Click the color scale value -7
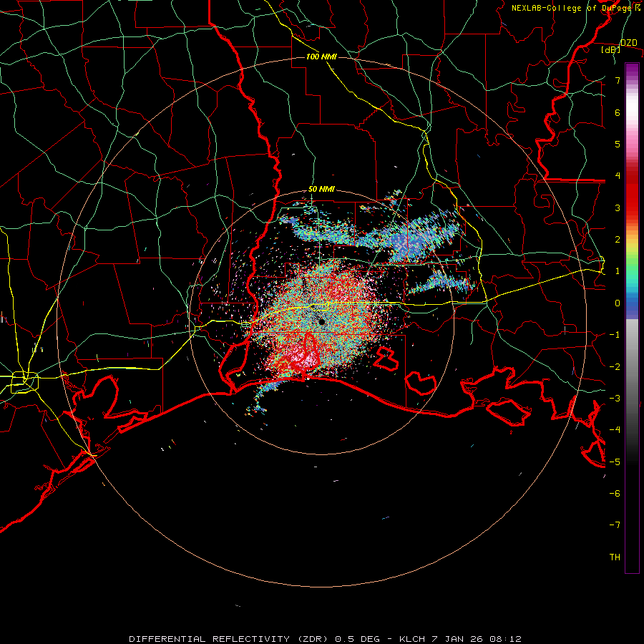 (615, 525)
